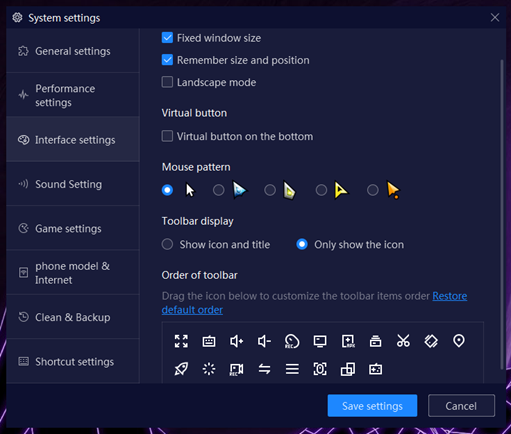Click the keyboard mapping toolbar icon

coord(209,341)
